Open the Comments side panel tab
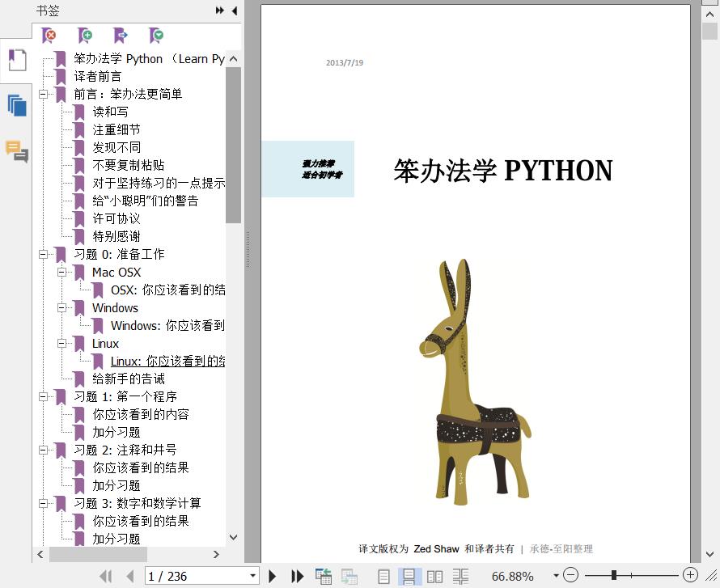 [x=17, y=151]
